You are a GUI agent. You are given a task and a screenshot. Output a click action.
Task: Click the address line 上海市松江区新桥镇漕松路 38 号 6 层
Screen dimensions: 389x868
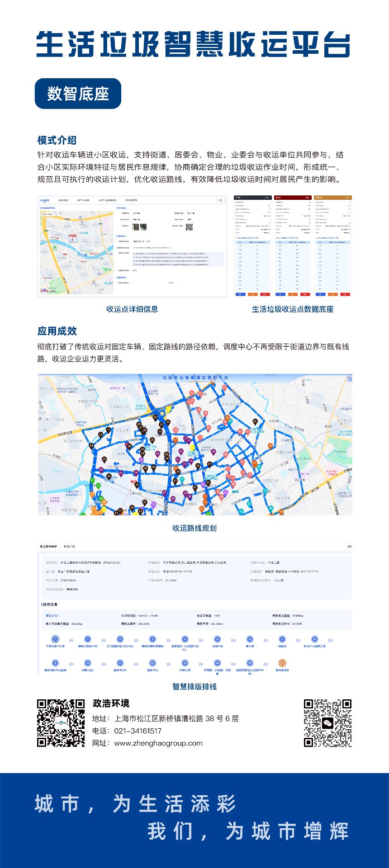176,718
